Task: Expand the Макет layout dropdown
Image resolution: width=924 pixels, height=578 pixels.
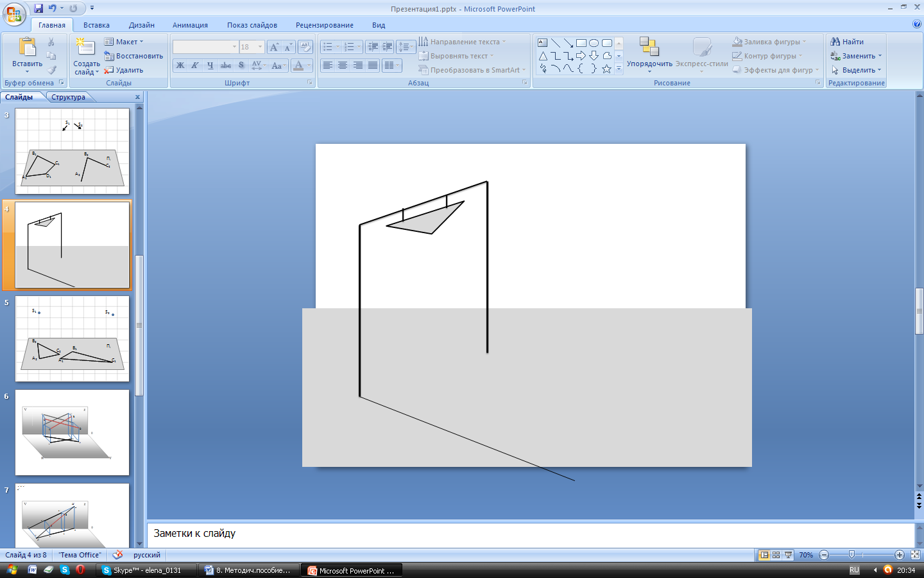Action: tap(124, 42)
